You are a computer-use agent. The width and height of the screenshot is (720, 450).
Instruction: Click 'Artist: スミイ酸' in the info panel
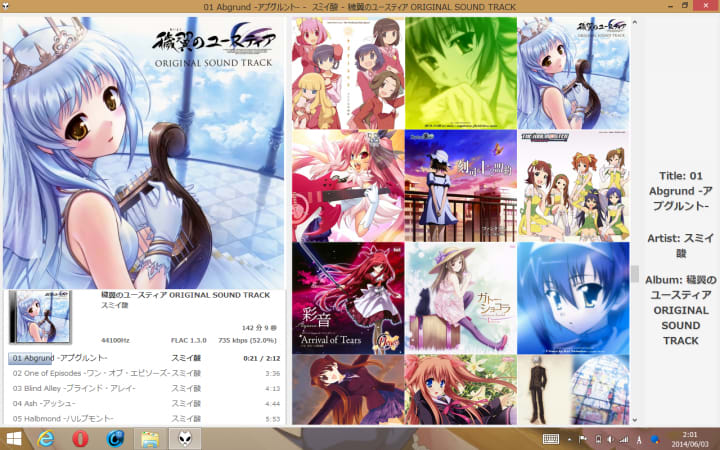(x=681, y=246)
